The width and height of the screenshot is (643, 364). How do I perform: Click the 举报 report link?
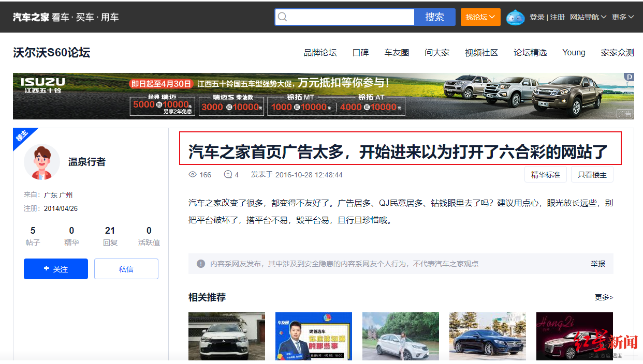coord(598,264)
